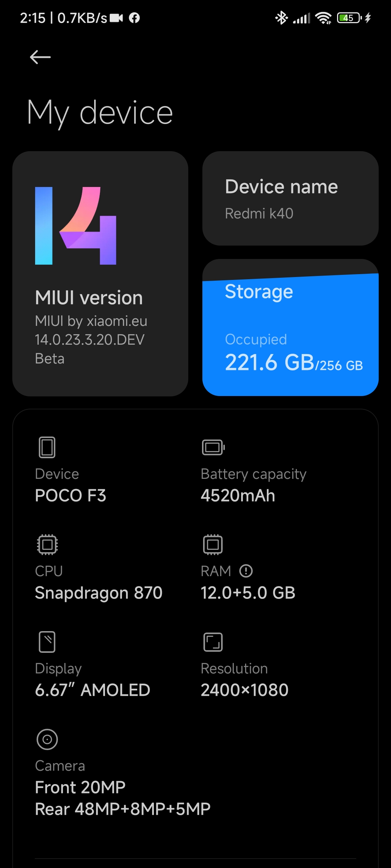
Task: Tap the Wi-Fi status icon
Action: (323, 18)
